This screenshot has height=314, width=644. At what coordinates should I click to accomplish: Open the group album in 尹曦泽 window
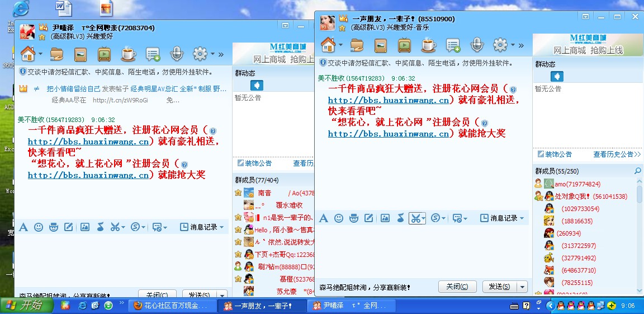(x=80, y=54)
